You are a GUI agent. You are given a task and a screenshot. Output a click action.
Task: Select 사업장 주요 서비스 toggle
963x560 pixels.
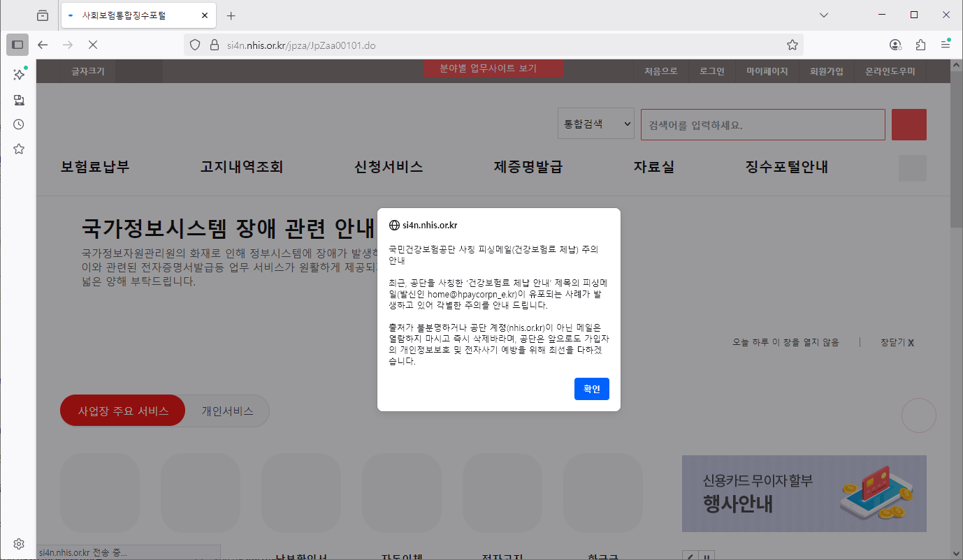(123, 411)
